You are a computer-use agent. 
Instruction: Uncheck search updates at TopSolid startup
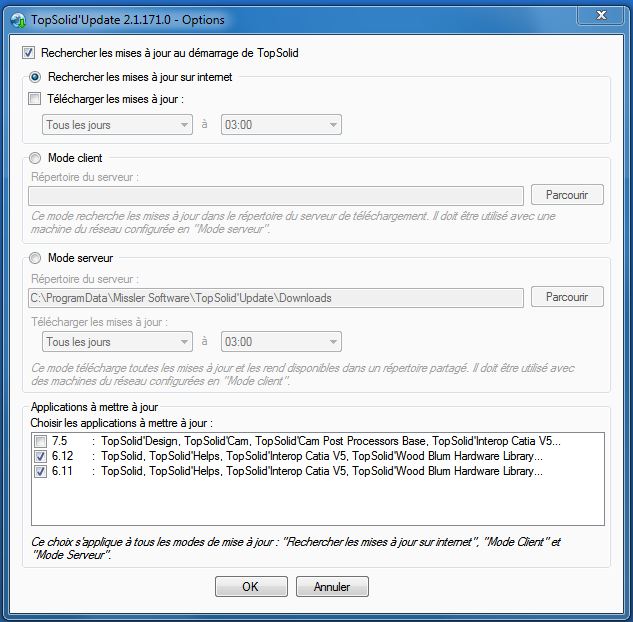[x=28, y=53]
